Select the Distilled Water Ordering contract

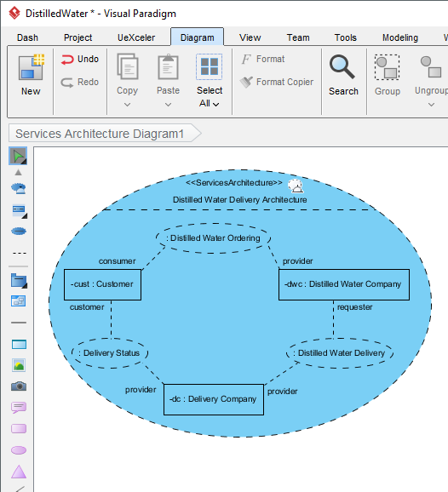[x=213, y=238]
